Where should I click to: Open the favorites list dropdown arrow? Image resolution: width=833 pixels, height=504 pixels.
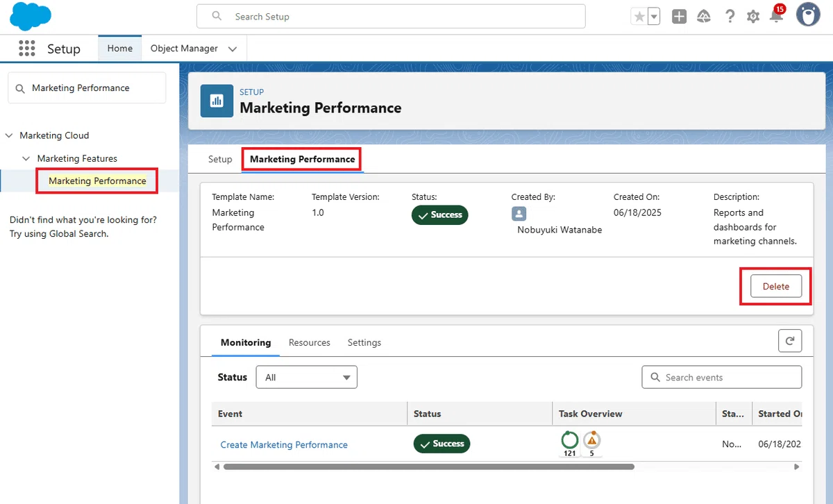point(654,17)
